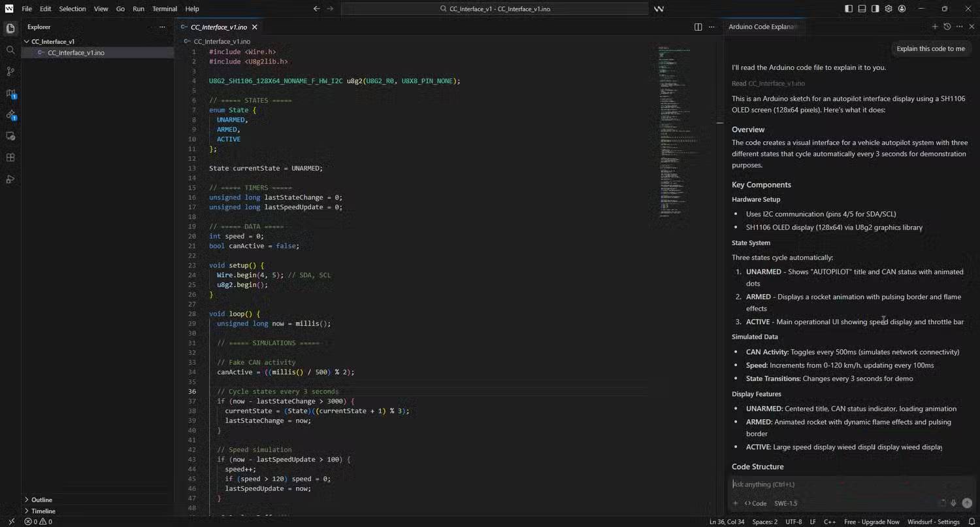Click CC_Interface_v1.ino breadcrumb
The height and width of the screenshot is (527, 980).
pyautogui.click(x=221, y=41)
